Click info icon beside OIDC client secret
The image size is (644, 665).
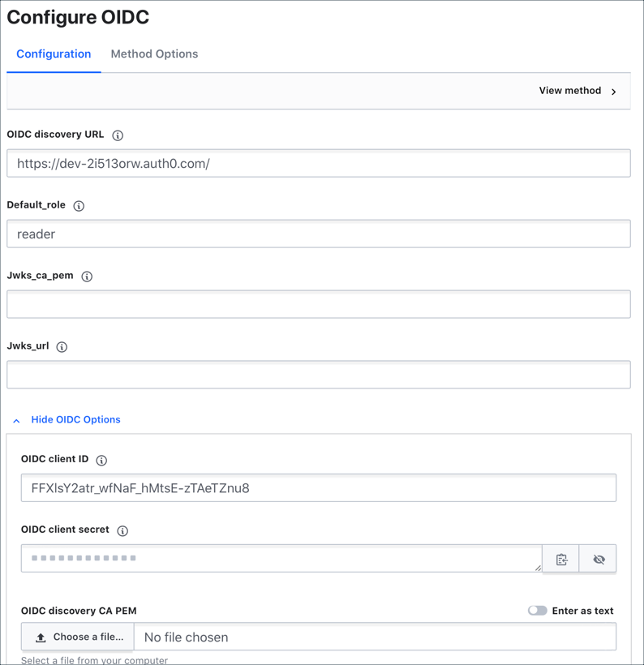[122, 530]
